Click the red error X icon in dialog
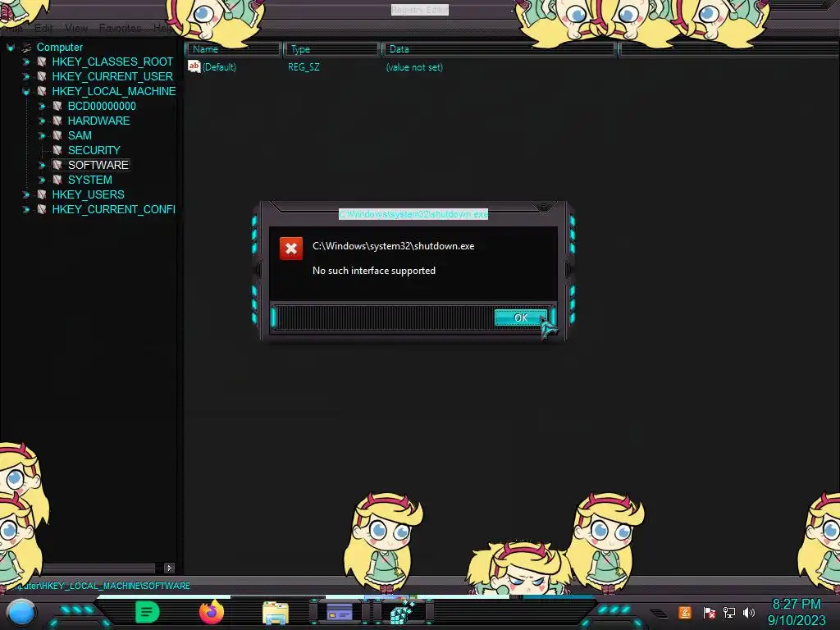 291,249
